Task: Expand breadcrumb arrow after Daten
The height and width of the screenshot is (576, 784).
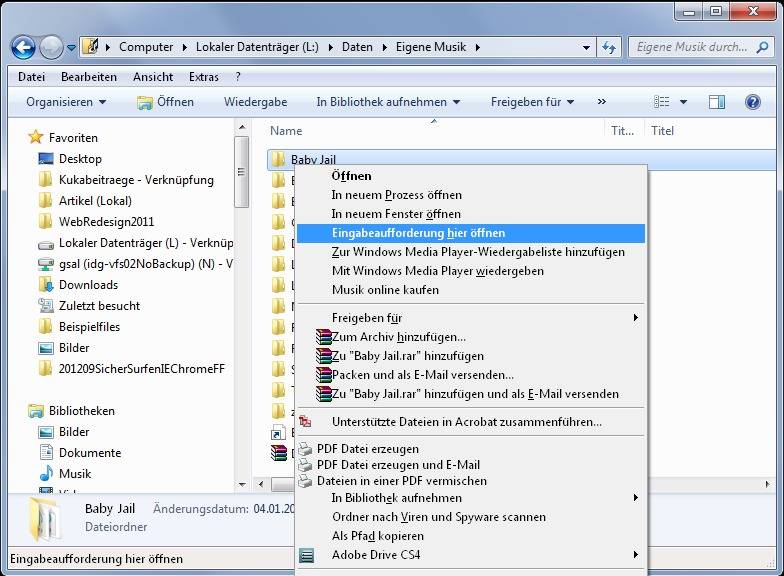Action: click(x=384, y=47)
